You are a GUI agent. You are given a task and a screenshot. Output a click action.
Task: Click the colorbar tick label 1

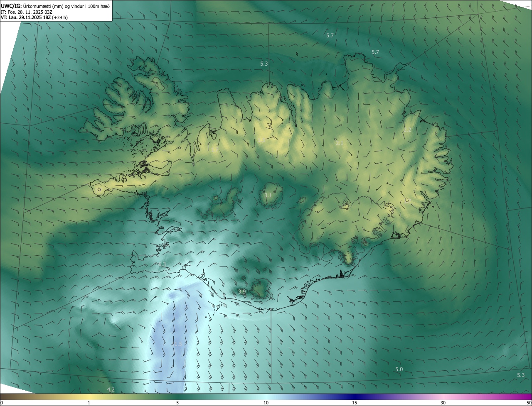click(89, 403)
